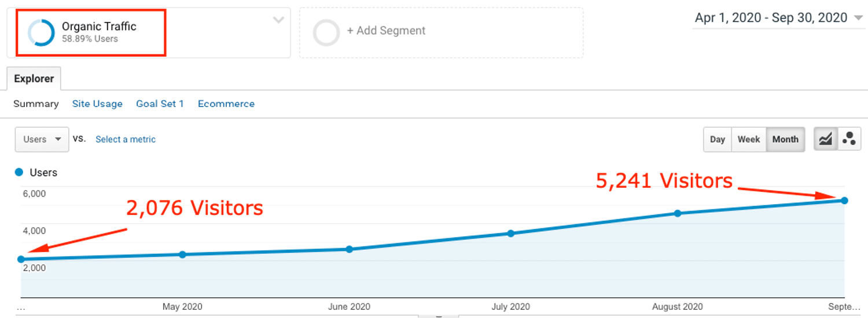Select the Ecommerce view
This screenshot has height=318, width=868.
226,104
